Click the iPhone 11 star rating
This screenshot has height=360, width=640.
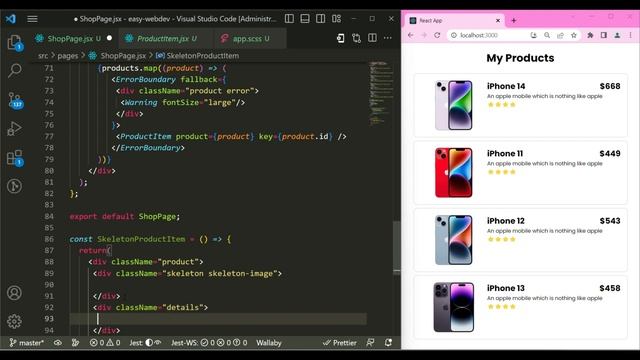(x=502, y=172)
